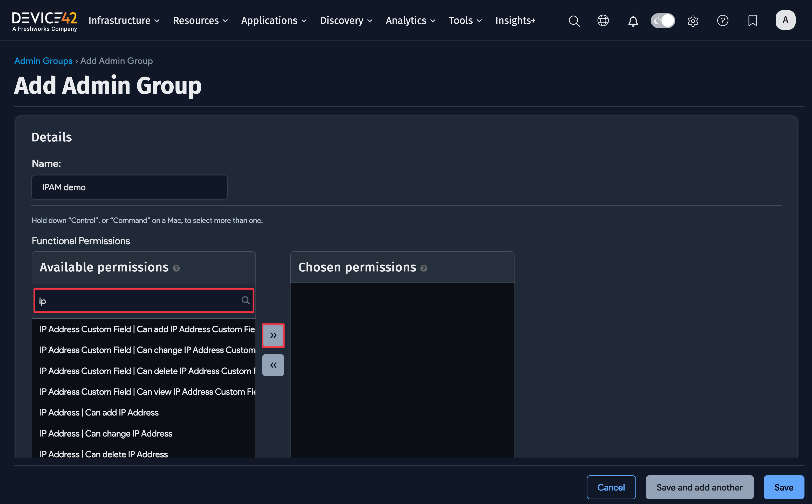Click the globe language icon
The width and height of the screenshot is (812, 504).
point(603,21)
